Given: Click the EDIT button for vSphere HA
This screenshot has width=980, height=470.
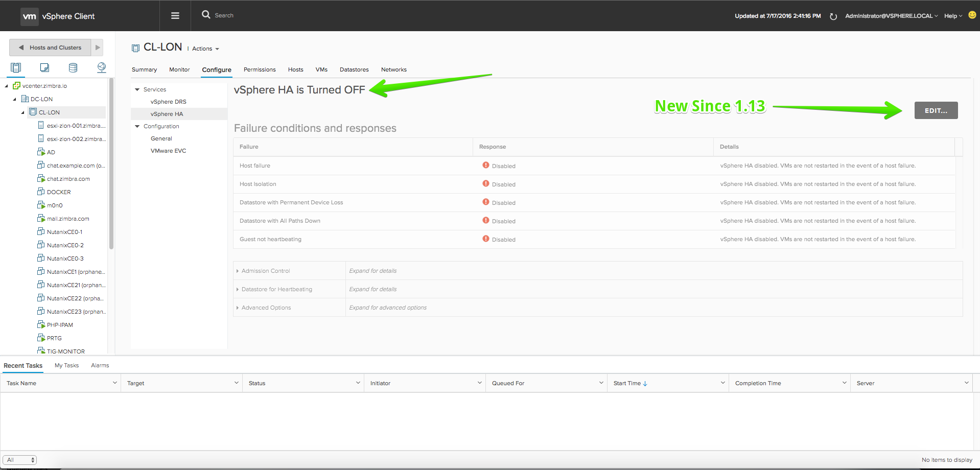Looking at the screenshot, I should pos(936,110).
